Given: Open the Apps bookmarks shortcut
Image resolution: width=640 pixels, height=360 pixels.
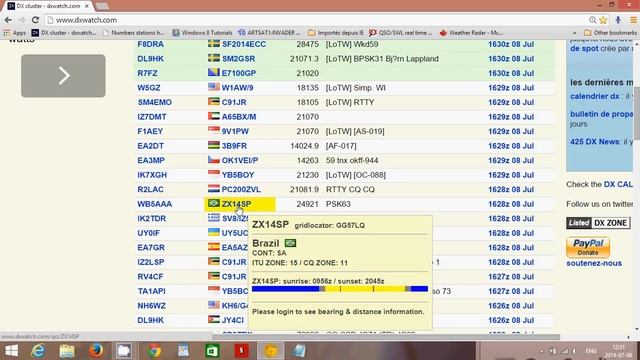Looking at the screenshot, I should (14, 33).
